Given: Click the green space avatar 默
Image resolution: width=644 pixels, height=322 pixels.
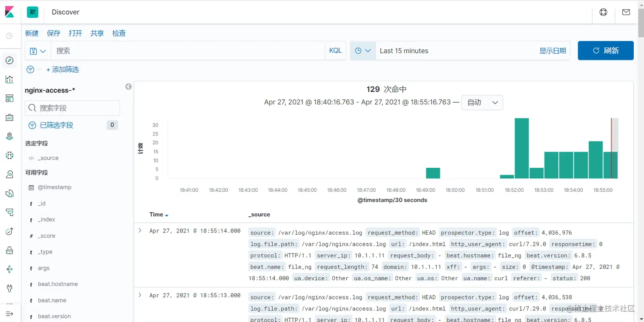Looking at the screenshot, I should point(32,12).
